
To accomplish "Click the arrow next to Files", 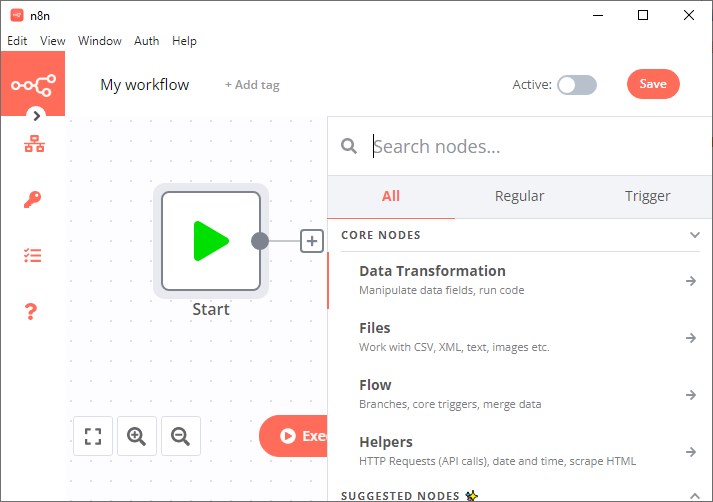I will pyautogui.click(x=691, y=338).
